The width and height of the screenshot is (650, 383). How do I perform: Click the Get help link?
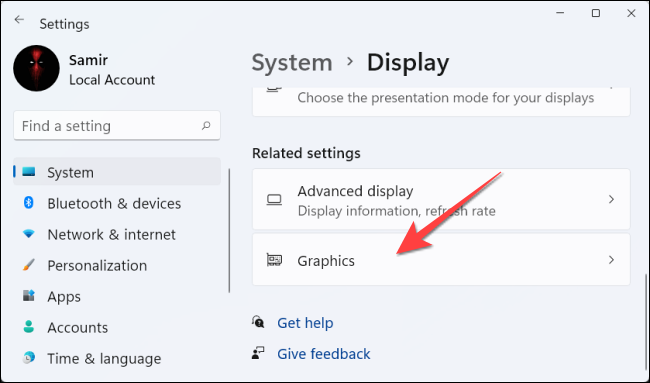tap(305, 323)
